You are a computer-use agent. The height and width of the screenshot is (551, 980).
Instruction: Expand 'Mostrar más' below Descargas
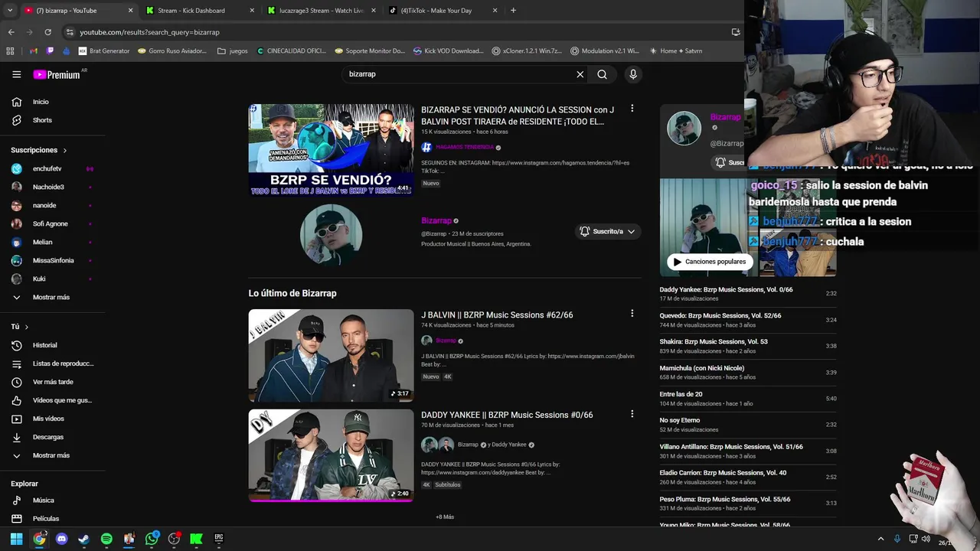(x=52, y=455)
